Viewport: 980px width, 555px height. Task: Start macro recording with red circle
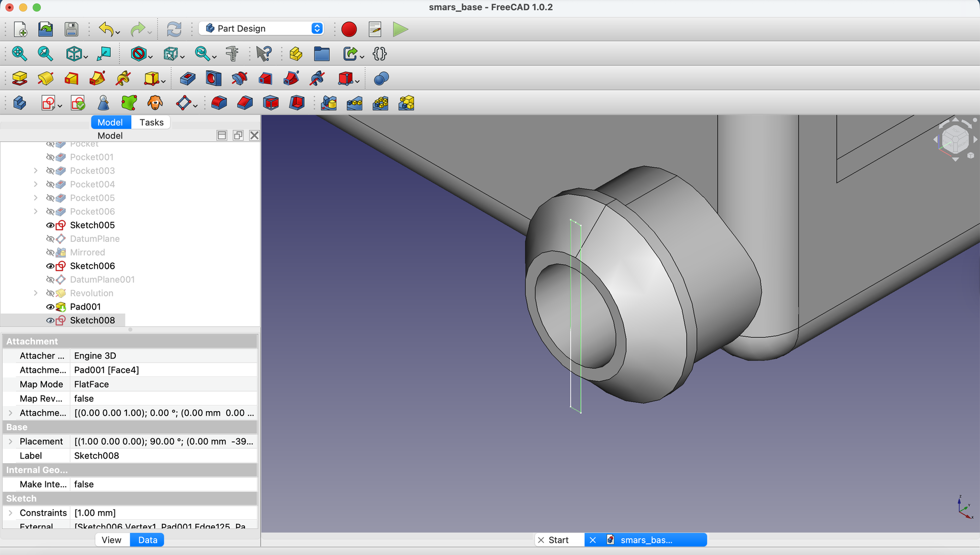pos(349,29)
